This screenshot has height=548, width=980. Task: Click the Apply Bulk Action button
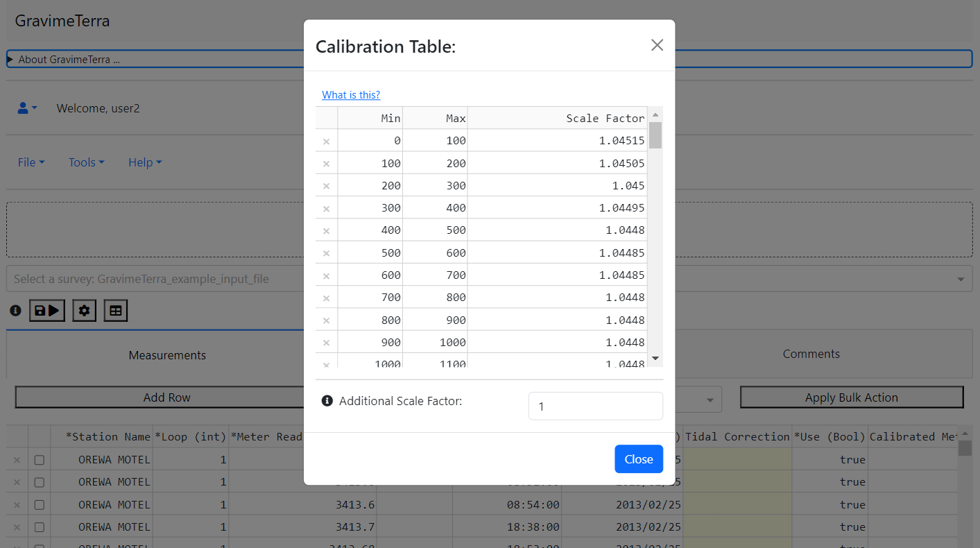[852, 397]
